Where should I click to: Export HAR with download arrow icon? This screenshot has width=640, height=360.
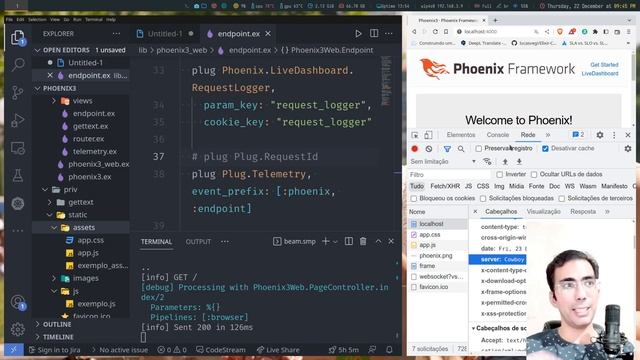(x=519, y=162)
